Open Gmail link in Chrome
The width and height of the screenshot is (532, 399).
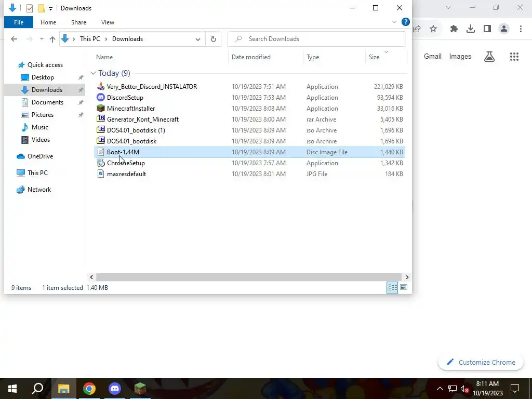pos(433,56)
